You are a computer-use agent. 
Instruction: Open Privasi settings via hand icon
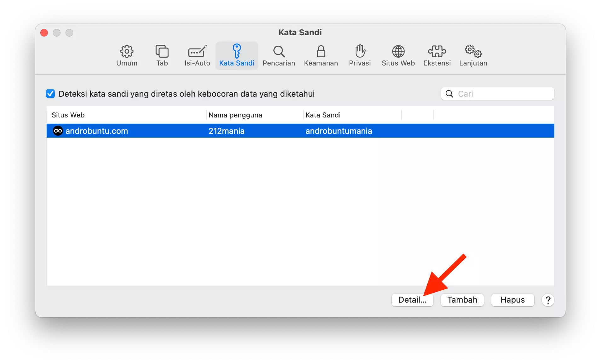[360, 55]
